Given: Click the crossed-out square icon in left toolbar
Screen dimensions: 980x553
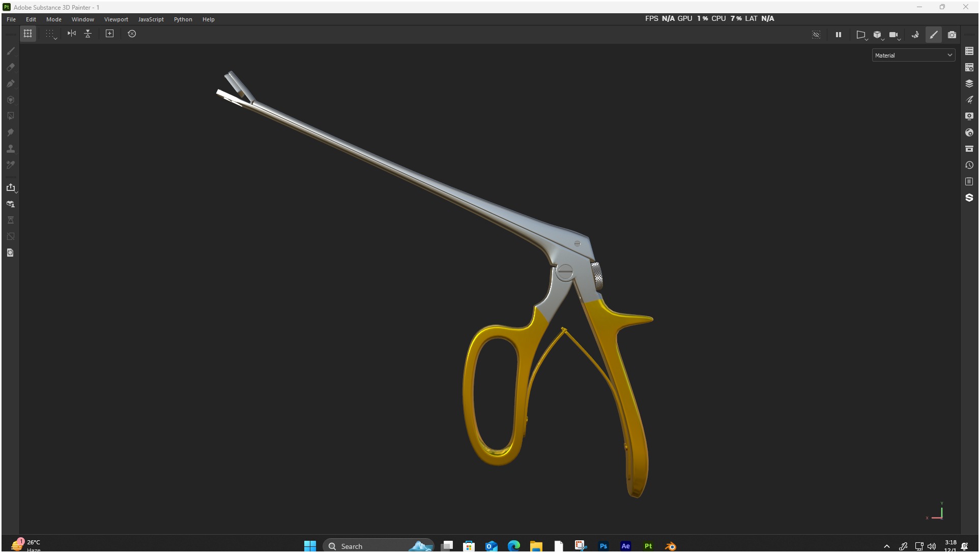Looking at the screenshot, I should tap(11, 236).
